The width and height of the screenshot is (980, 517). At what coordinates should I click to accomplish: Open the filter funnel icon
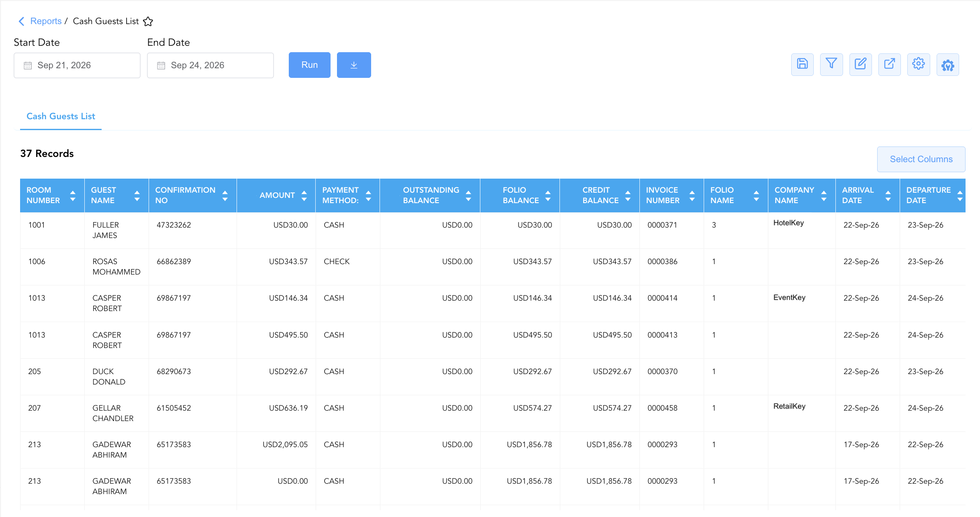click(x=831, y=64)
